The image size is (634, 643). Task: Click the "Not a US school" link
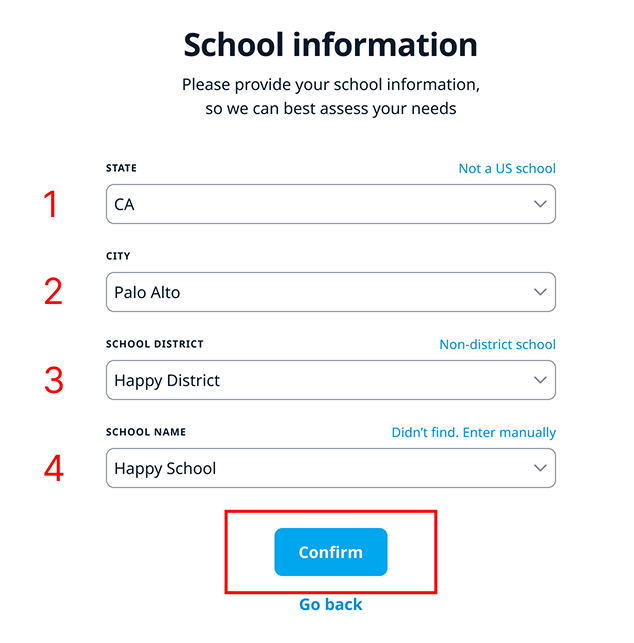point(507,168)
